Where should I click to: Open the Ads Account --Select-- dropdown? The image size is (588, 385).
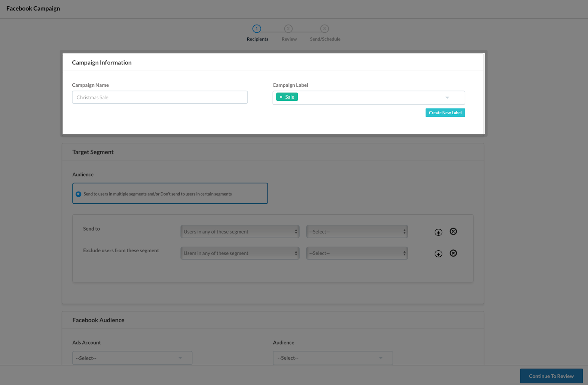pyautogui.click(x=132, y=358)
